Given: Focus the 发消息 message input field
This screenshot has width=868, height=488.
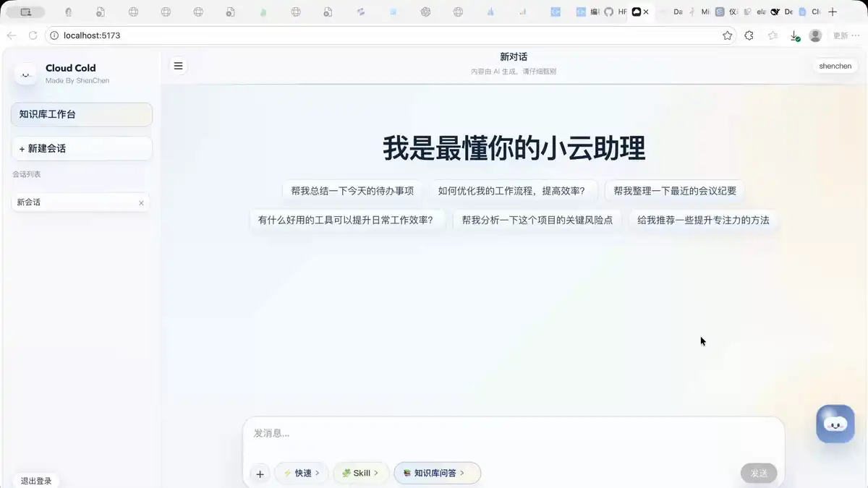Looking at the screenshot, I should [x=514, y=434].
